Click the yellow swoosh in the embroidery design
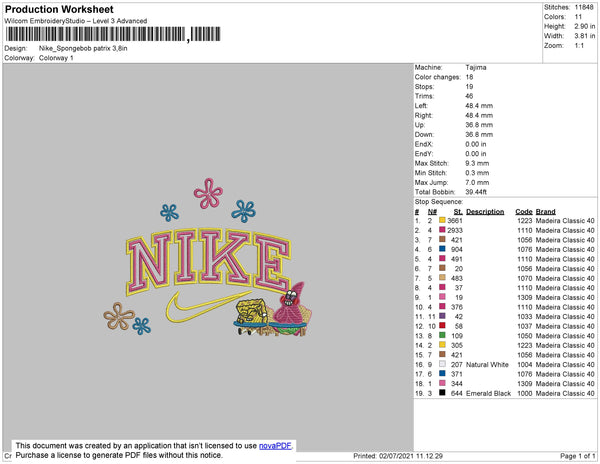 [x=207, y=306]
